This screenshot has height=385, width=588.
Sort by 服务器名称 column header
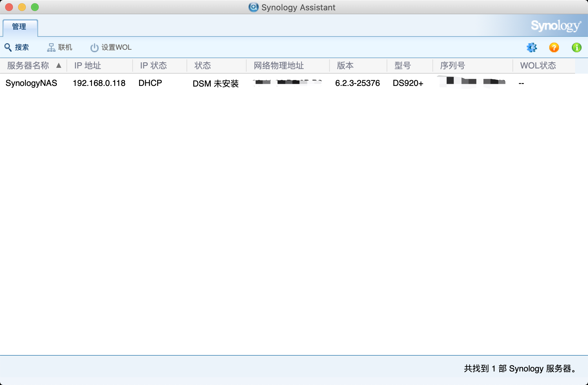click(34, 66)
